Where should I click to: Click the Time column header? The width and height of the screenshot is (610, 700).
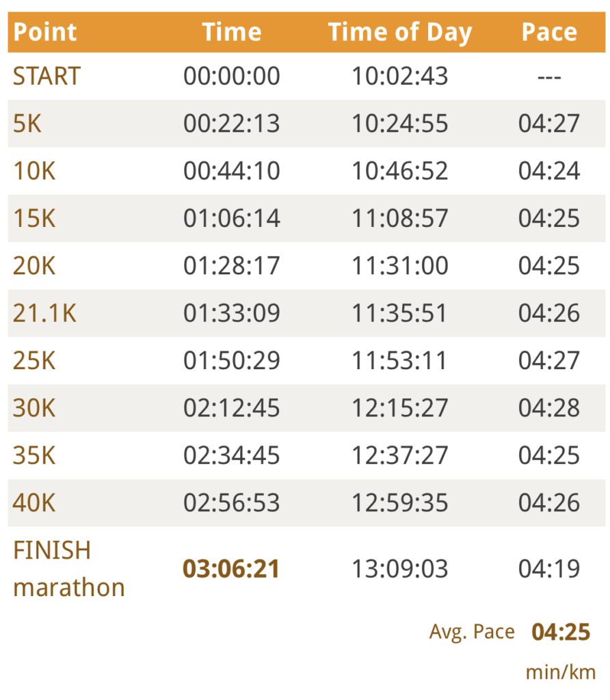[231, 32]
